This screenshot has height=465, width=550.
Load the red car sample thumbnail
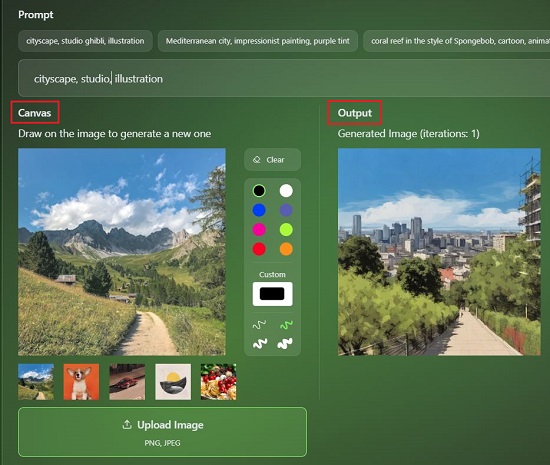click(127, 382)
